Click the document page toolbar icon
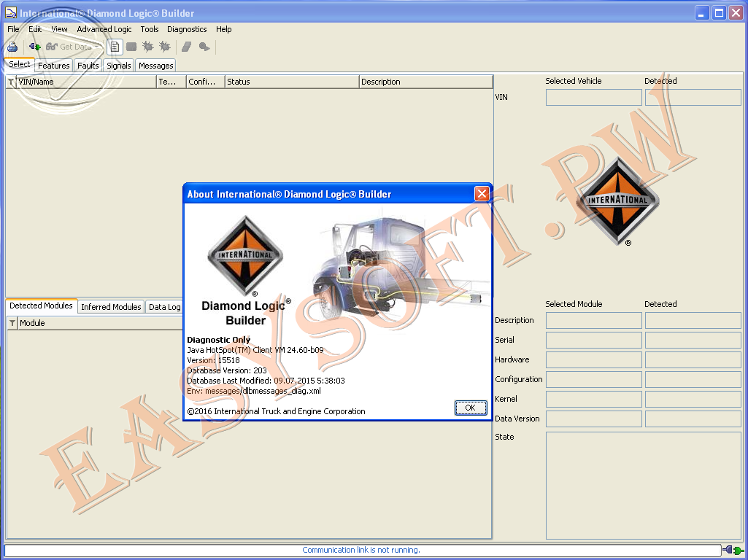Image resolution: width=748 pixels, height=560 pixels. coord(115,47)
